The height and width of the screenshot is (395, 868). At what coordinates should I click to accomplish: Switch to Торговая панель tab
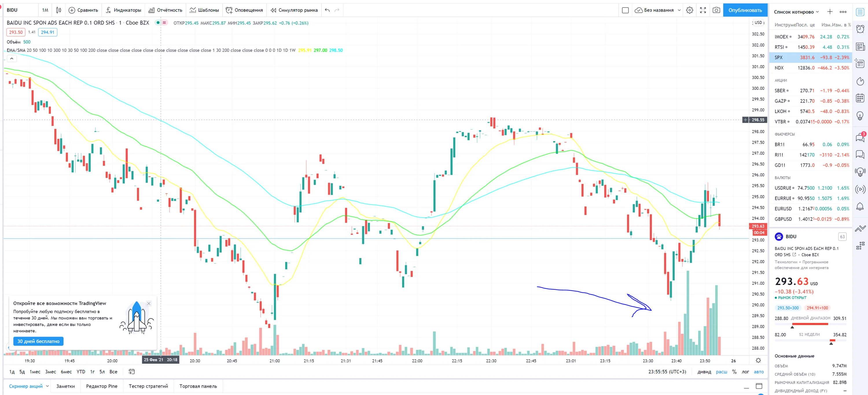click(x=198, y=386)
